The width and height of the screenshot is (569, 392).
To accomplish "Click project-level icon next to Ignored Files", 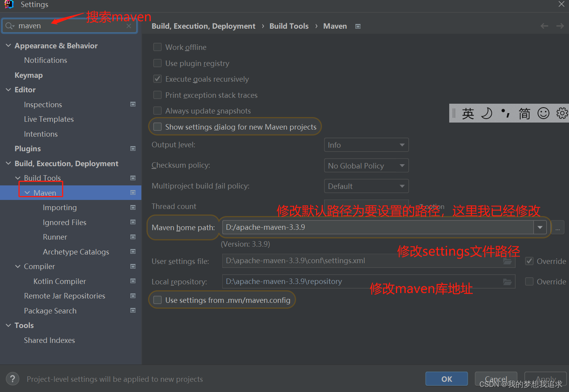I will [133, 222].
